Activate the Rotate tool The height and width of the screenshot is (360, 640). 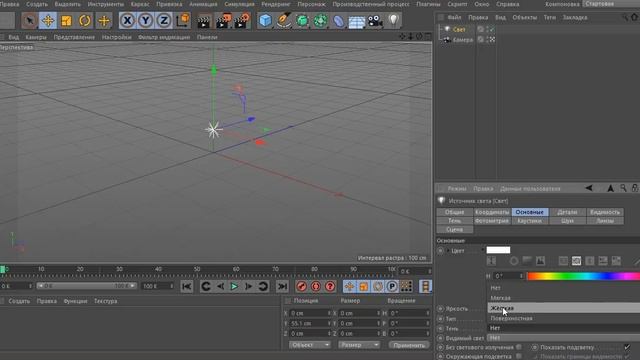[84, 20]
